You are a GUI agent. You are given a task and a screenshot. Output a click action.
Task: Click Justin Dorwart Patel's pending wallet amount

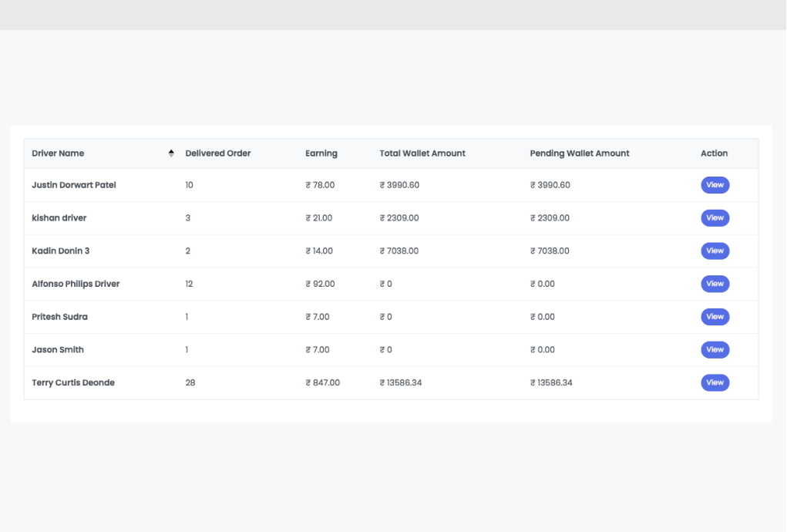[x=550, y=185]
